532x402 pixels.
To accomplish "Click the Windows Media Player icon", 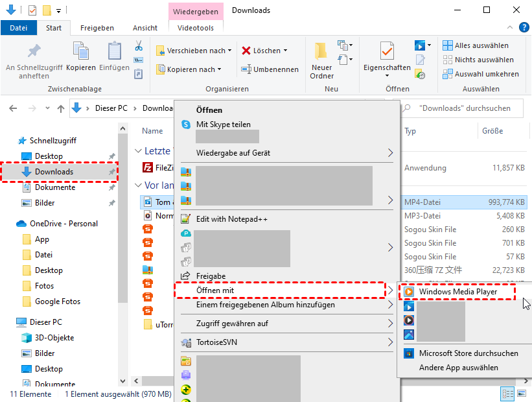I will coord(409,292).
